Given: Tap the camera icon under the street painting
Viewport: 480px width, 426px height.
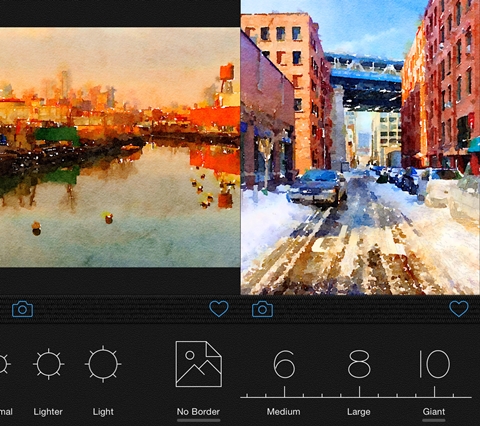Looking at the screenshot, I should [x=262, y=309].
